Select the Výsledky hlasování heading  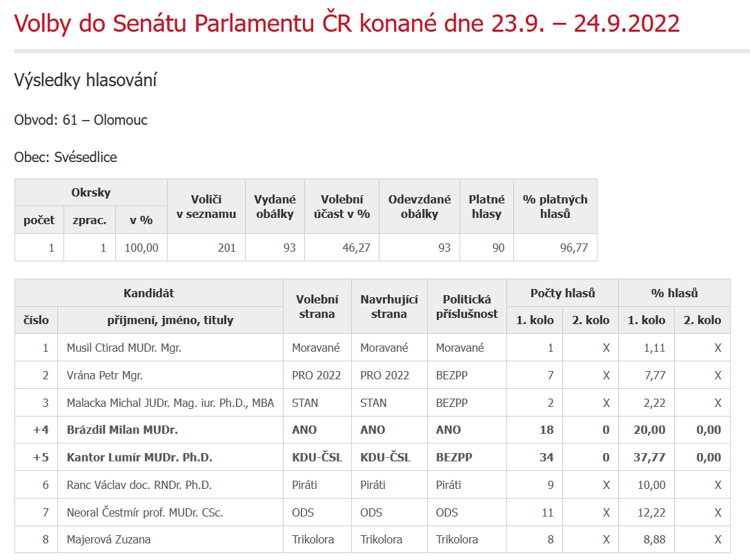(86, 80)
